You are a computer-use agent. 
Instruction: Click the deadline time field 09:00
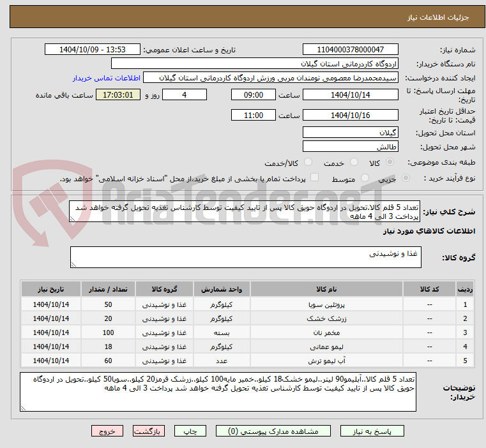point(254,94)
